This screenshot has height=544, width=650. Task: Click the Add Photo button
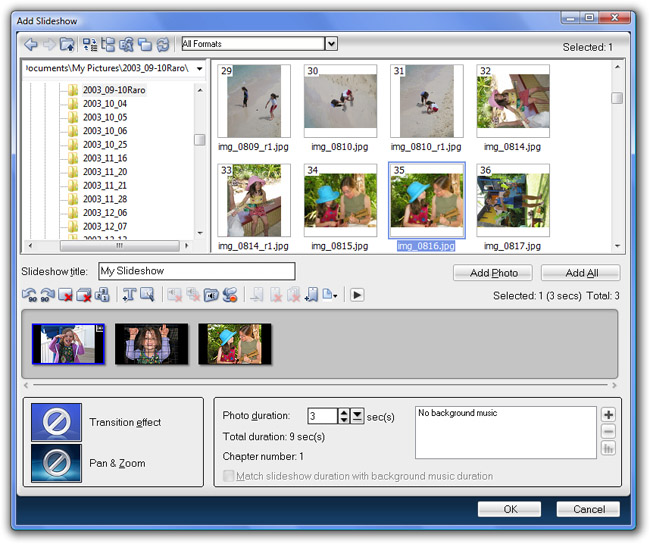pyautogui.click(x=492, y=273)
